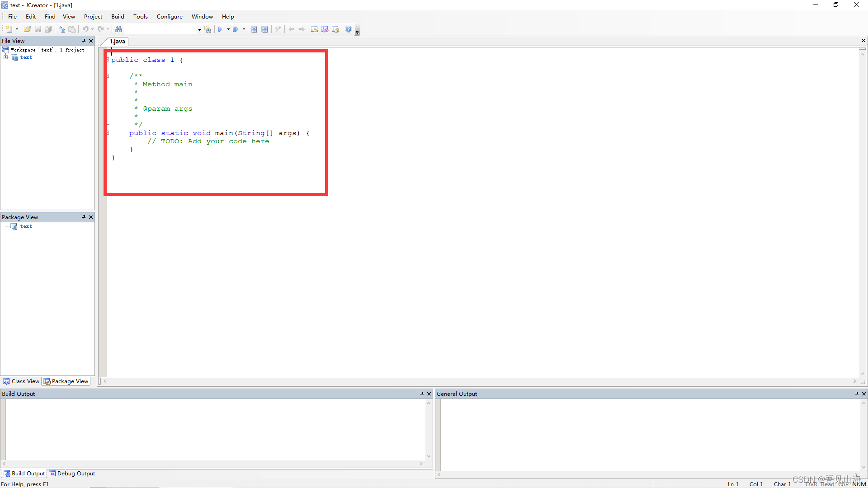The width and height of the screenshot is (868, 488).
Task: Toggle pin on Package View panel
Action: click(84, 217)
